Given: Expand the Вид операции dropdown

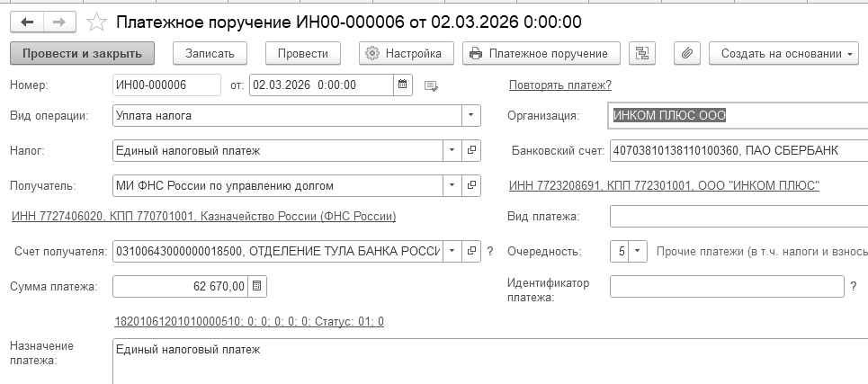Looking at the screenshot, I should [x=471, y=116].
